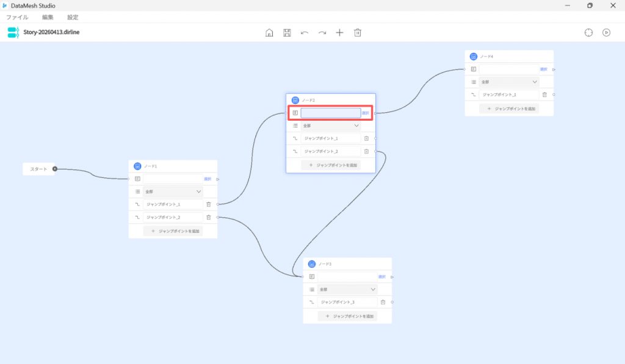625x364 pixels.
Task: Undo the last action with the toolbar arrow
Action: pyautogui.click(x=305, y=32)
